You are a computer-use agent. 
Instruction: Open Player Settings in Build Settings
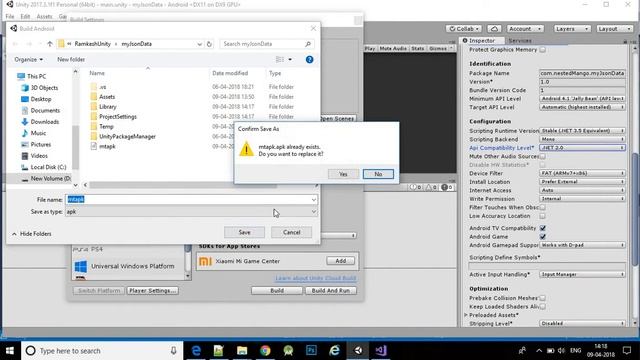(x=152, y=291)
